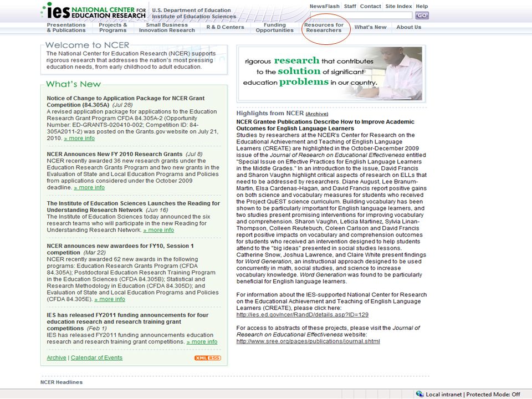Click NCER Announces New FY 2010 headline
This screenshot has width=532, height=399.
[x=114, y=154]
